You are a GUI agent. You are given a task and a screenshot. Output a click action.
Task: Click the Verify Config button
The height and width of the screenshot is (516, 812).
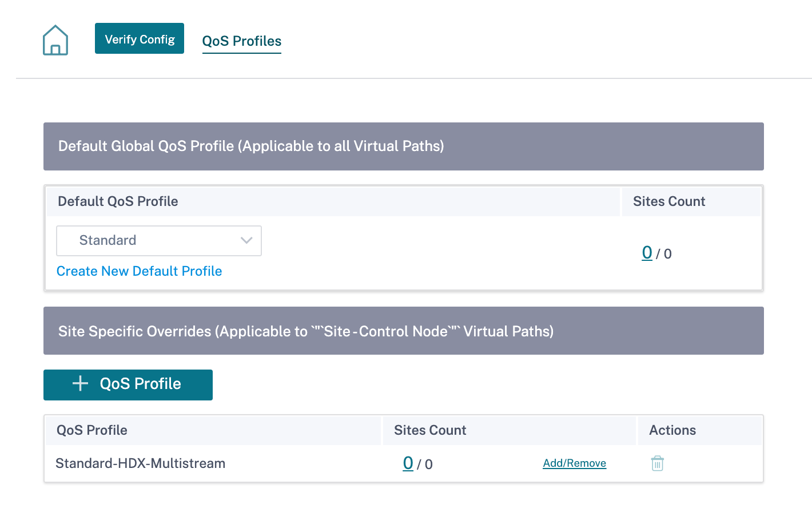(140, 38)
